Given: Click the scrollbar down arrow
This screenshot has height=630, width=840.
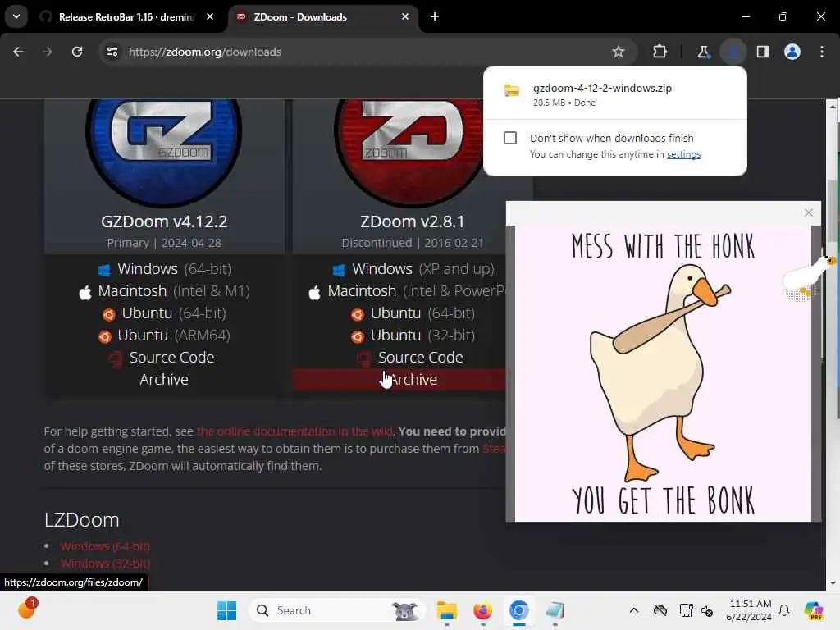Looking at the screenshot, I should [x=832, y=583].
